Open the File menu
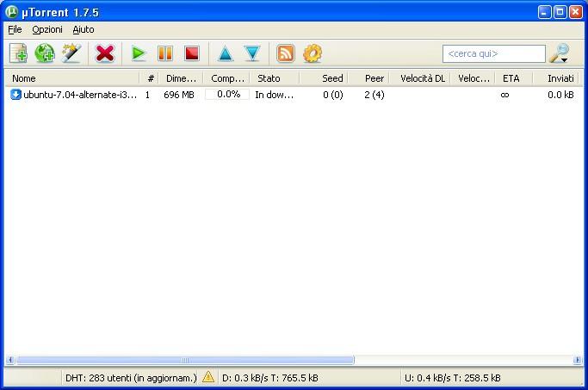The image size is (588, 390). pos(15,29)
